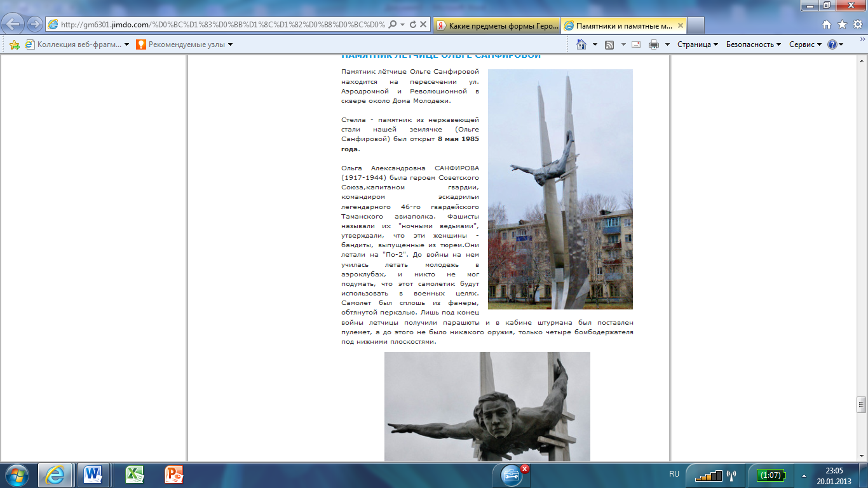
Task: Open the 'Рекомендуемые узлы' favorites item
Action: pyautogui.click(x=179, y=44)
